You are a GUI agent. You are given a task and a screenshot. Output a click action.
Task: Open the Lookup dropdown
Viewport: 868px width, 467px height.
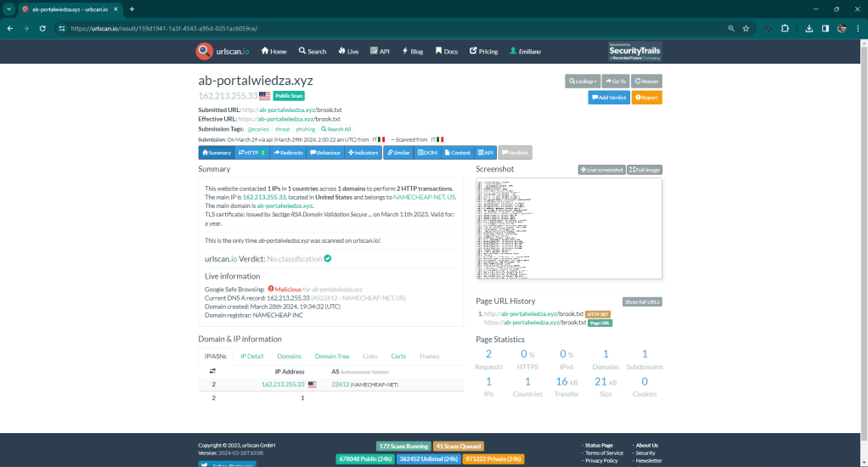click(x=583, y=81)
